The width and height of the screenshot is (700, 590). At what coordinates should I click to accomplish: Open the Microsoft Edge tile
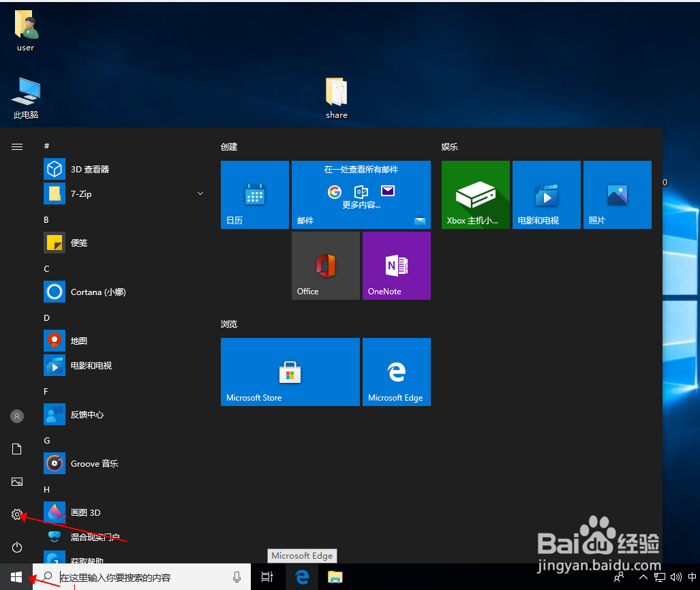pyautogui.click(x=397, y=372)
